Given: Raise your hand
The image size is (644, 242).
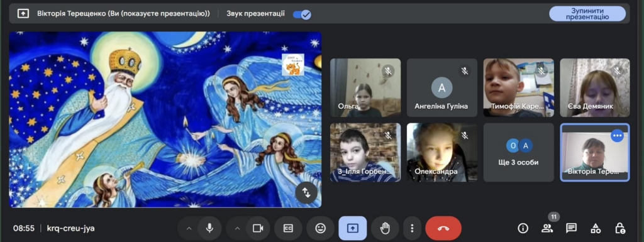Looking at the screenshot, I should click(385, 228).
